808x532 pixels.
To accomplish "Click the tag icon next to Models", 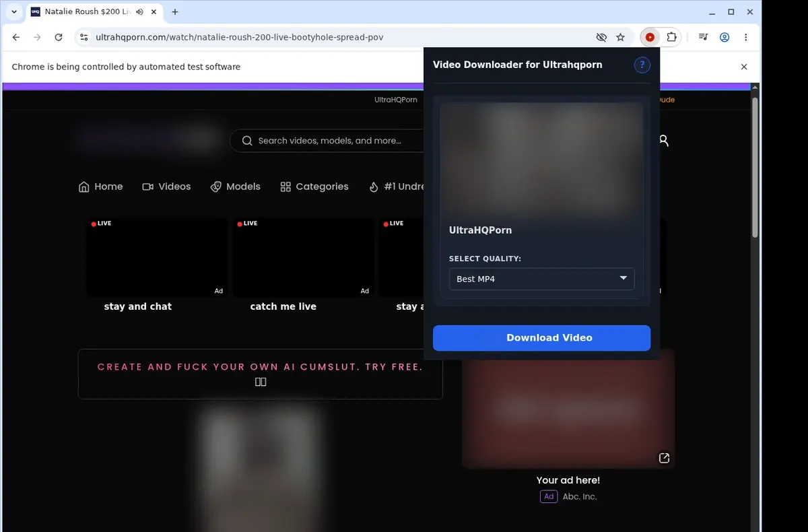I will [216, 187].
